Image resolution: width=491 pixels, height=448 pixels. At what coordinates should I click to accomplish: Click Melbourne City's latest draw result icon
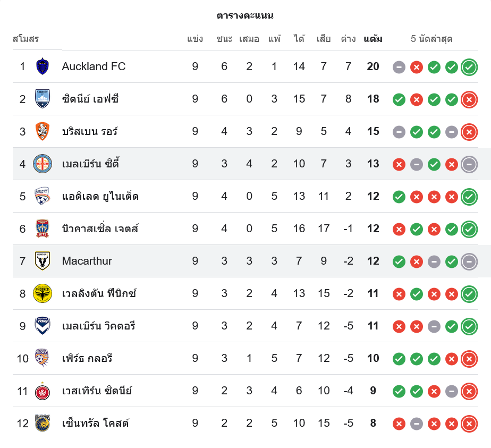point(469,164)
